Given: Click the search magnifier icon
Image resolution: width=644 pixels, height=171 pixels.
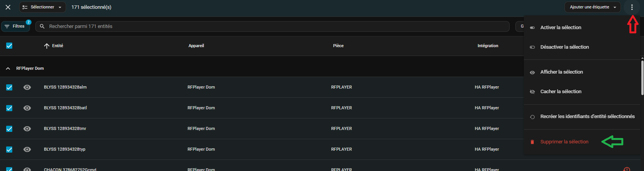Looking at the screenshot, I should 42,26.
